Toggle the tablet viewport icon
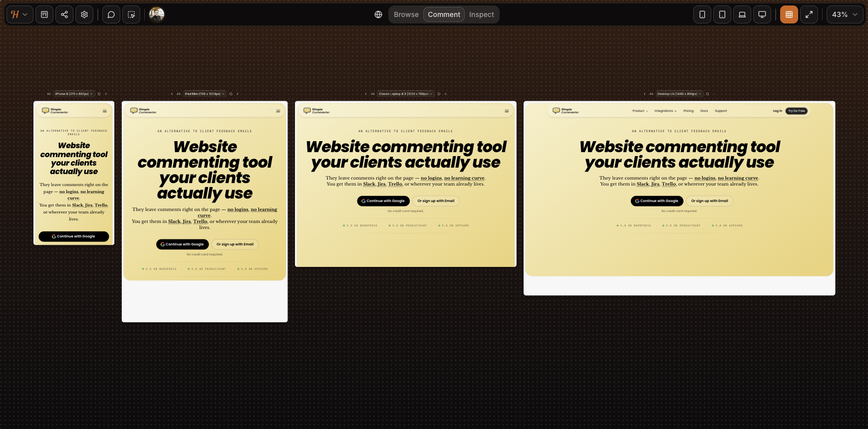868x429 pixels. [722, 14]
